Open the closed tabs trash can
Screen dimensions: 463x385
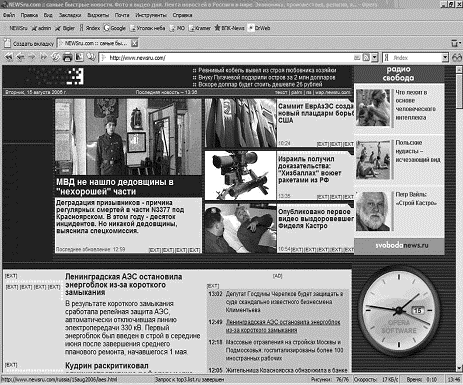pos(454,43)
